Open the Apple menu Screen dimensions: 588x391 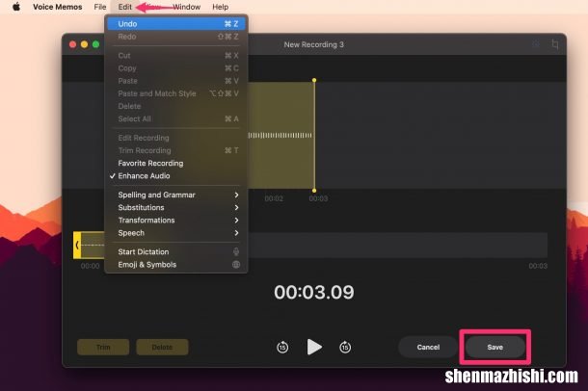coord(16,7)
